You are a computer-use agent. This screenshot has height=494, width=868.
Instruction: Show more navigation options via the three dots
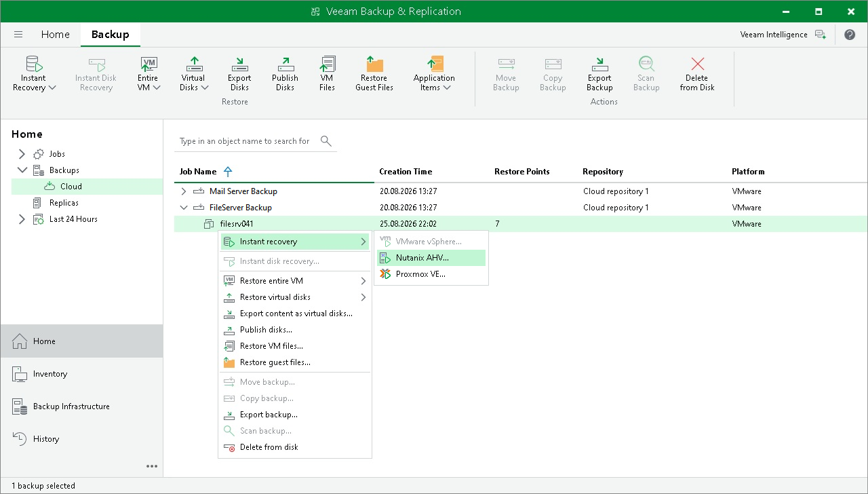pos(152,466)
